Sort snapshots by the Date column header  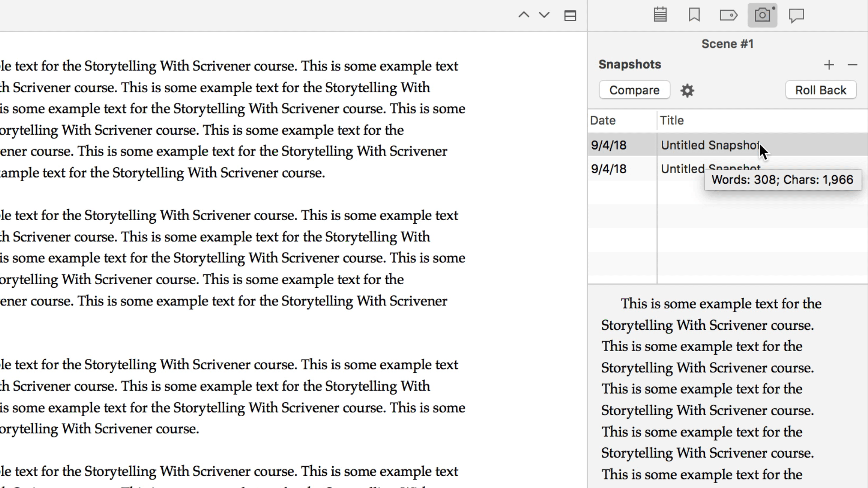(x=603, y=121)
